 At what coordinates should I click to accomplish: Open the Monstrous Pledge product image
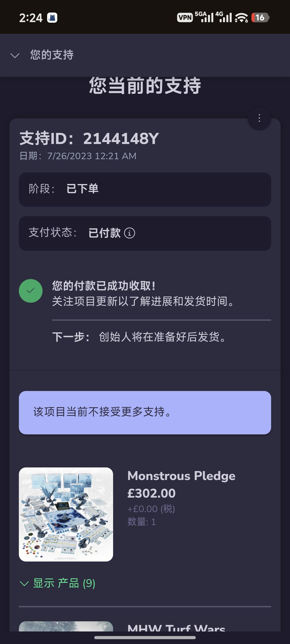tap(66, 514)
